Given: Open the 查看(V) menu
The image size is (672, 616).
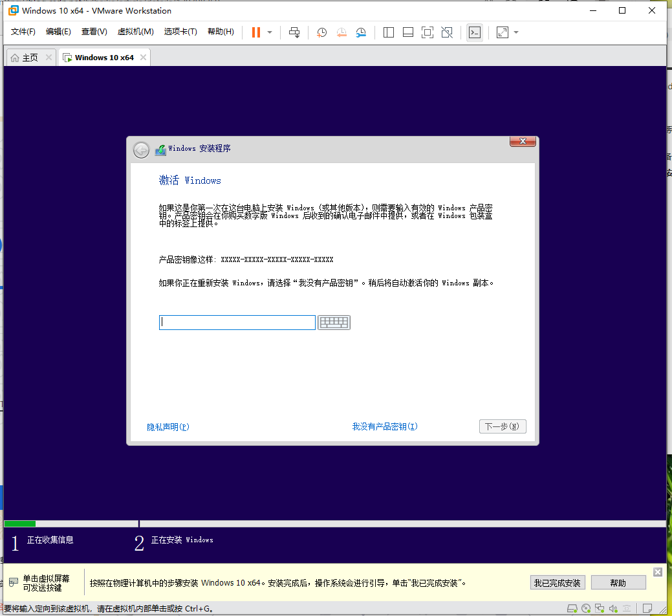Looking at the screenshot, I should 94,32.
